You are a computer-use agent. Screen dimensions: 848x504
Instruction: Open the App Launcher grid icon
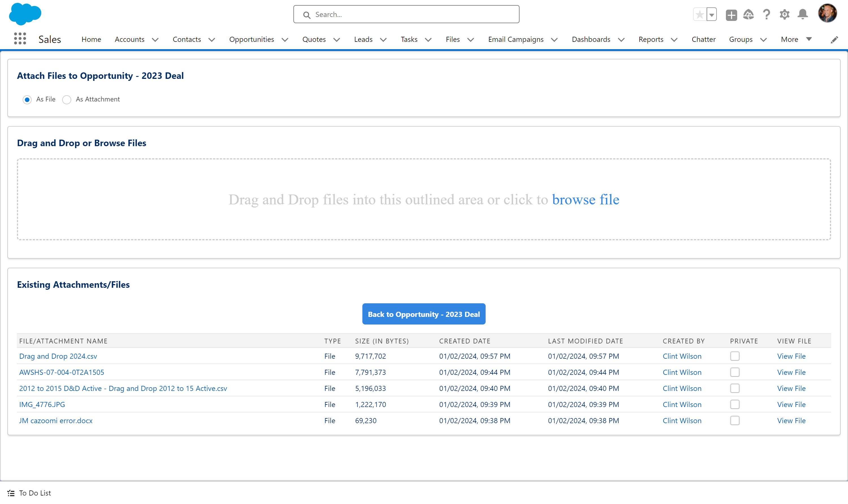[20, 39]
